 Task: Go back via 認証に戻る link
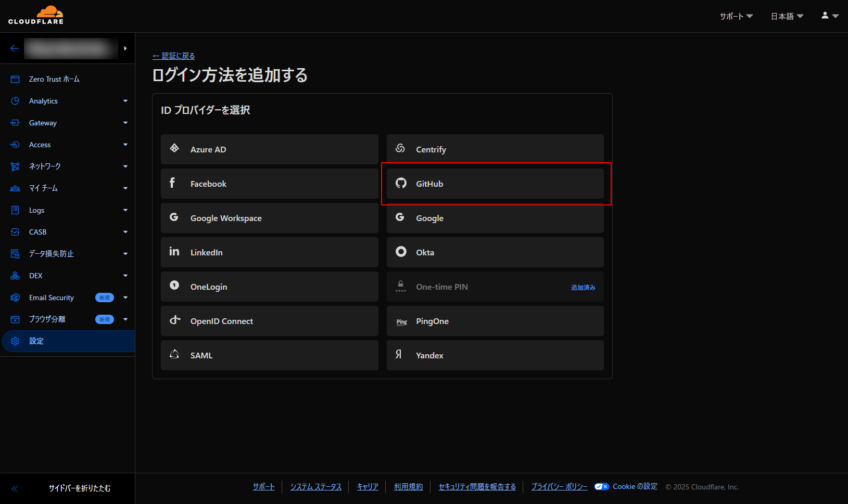(173, 56)
